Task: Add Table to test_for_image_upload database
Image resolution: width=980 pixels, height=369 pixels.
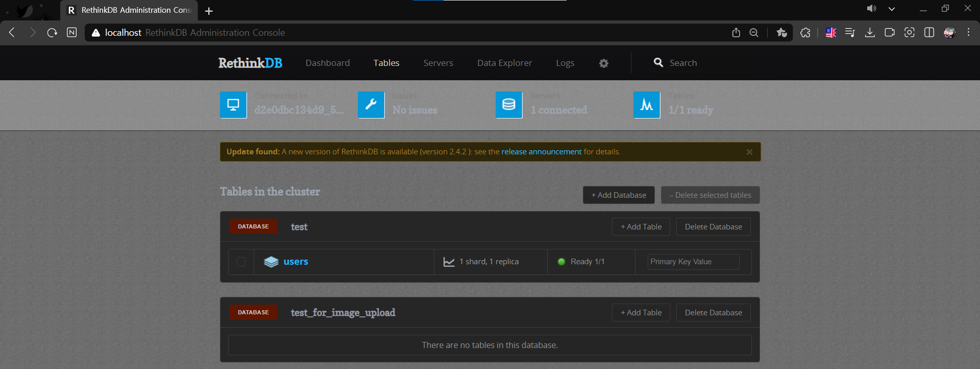Action: (641, 313)
